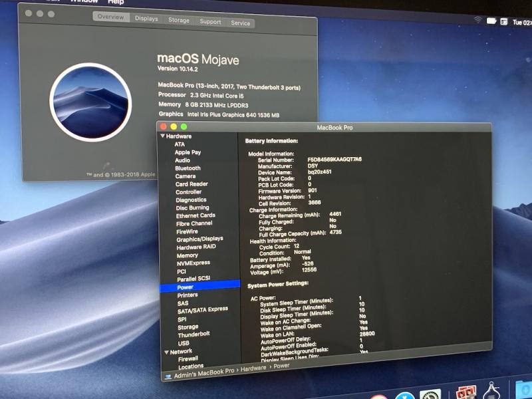This screenshot has width=532, height=399.
Task: Select Thunderbolt in the sidebar
Action: (194, 334)
